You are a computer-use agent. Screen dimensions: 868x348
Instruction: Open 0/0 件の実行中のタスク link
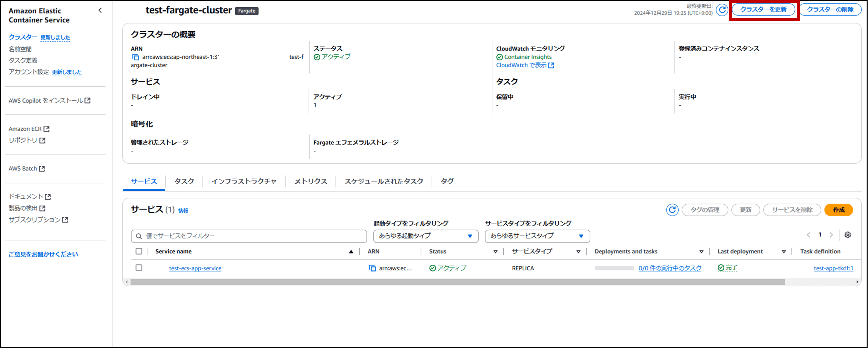(x=670, y=268)
